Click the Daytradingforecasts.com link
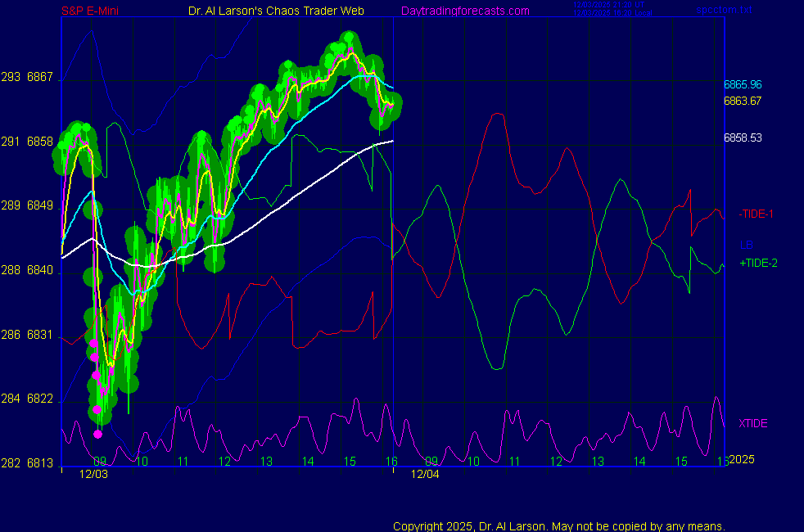The image size is (804, 532). 464,11
